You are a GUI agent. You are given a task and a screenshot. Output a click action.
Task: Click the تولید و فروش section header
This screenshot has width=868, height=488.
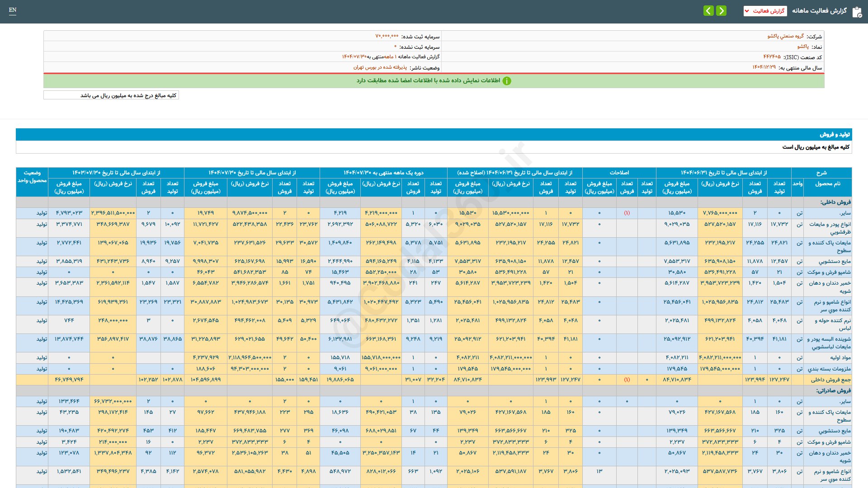tap(835, 135)
